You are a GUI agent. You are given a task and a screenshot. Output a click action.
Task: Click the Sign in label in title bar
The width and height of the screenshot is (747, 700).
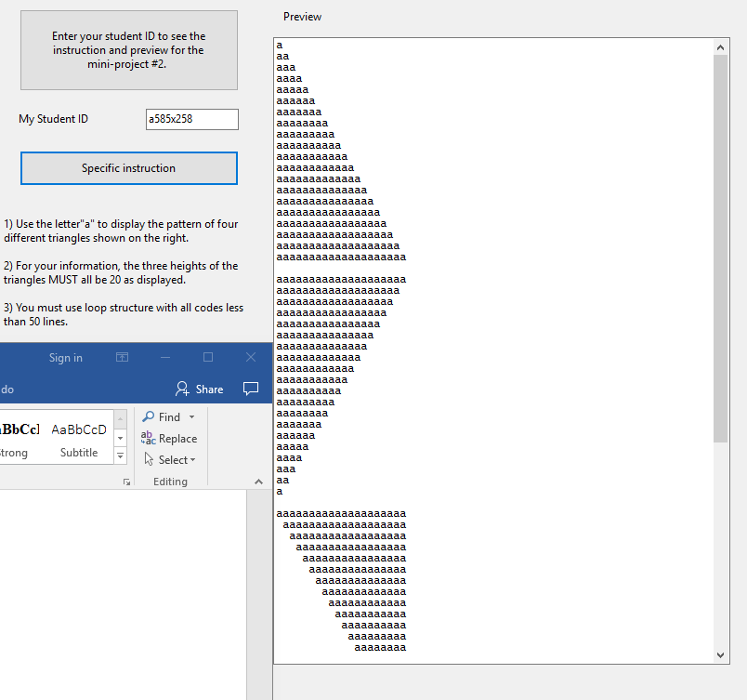pos(65,357)
